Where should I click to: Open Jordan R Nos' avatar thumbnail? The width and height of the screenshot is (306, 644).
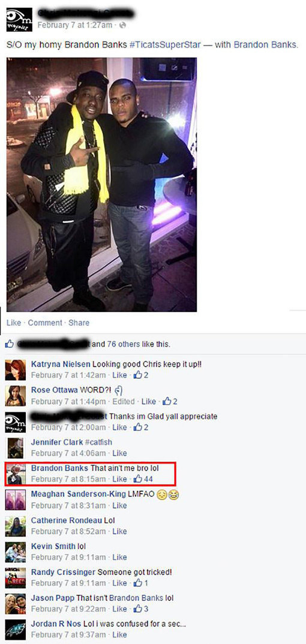[x=15, y=629]
